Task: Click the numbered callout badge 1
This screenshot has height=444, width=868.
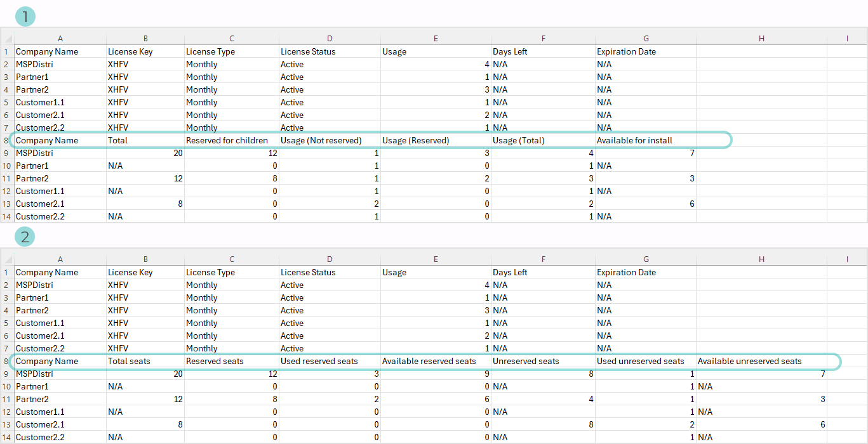Action: coord(24,16)
